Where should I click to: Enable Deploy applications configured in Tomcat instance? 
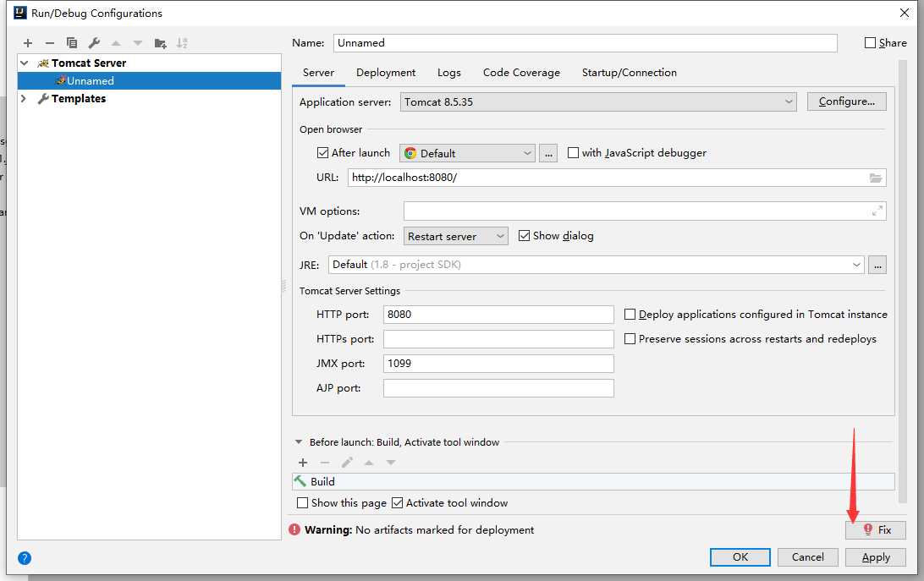point(630,315)
